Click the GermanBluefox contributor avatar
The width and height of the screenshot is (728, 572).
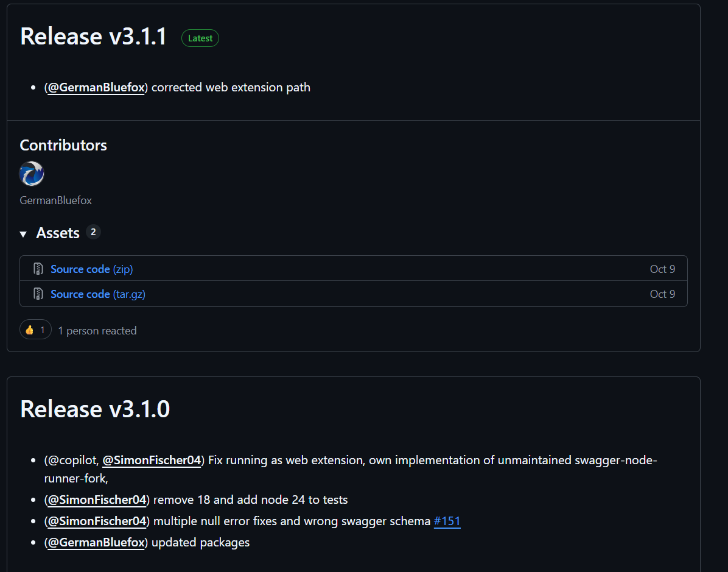(32, 174)
